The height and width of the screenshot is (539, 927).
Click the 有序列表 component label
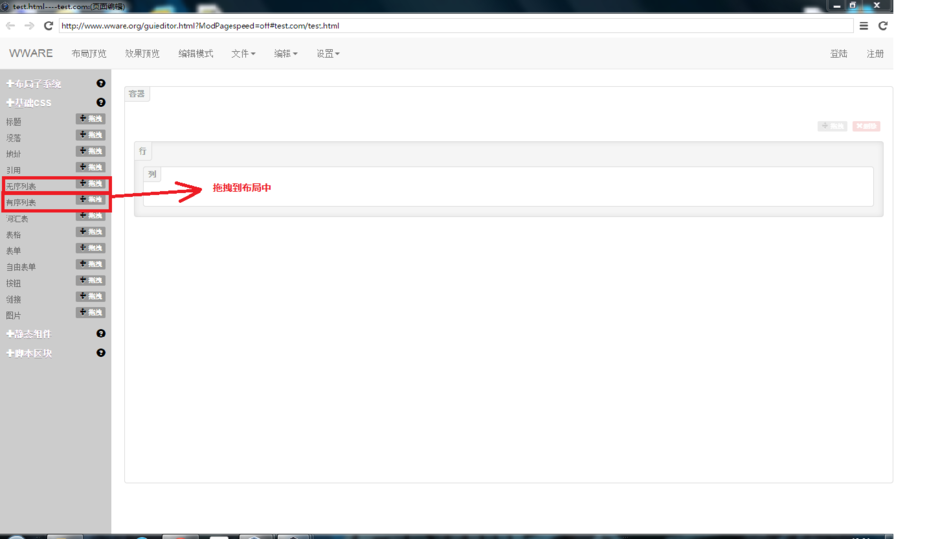point(21,202)
